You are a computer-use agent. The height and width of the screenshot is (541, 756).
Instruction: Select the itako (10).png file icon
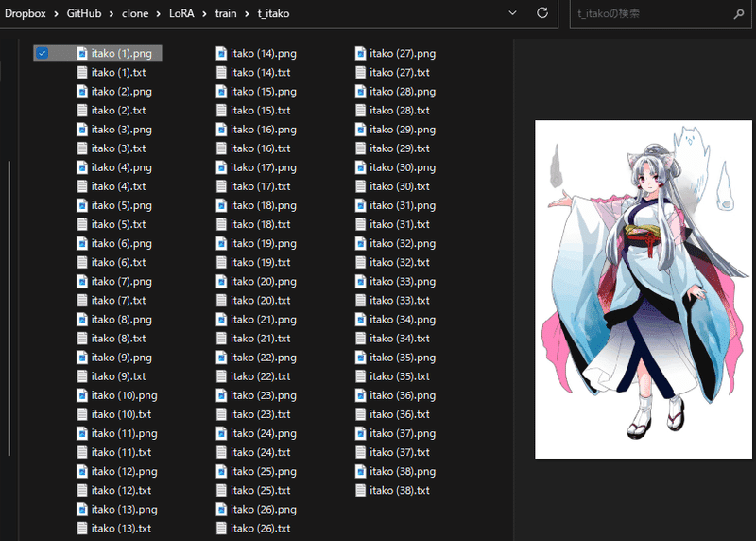[82, 395]
